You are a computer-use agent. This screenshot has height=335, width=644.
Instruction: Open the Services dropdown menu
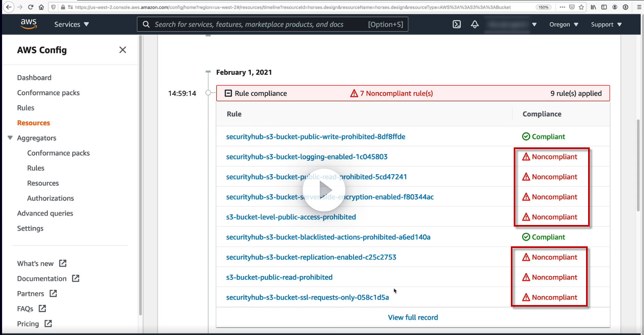coord(72,24)
